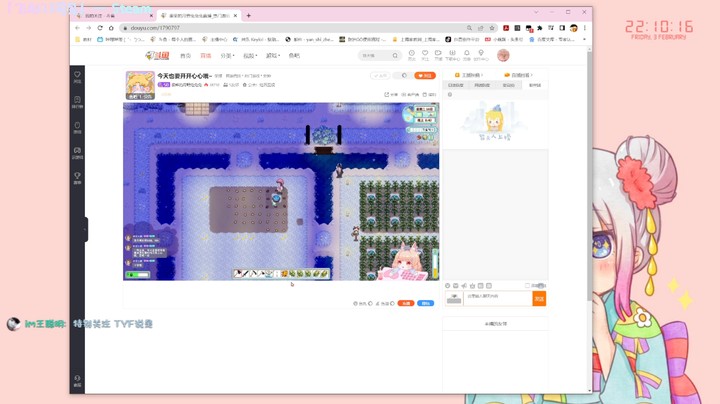Click the orange pill button under the video

tap(406, 303)
